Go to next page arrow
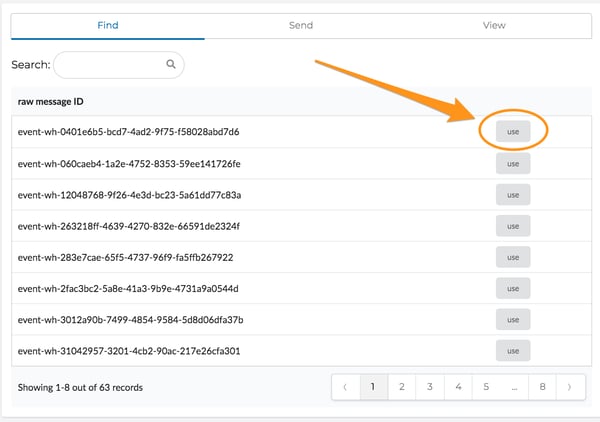This screenshot has width=600, height=422. click(x=570, y=387)
